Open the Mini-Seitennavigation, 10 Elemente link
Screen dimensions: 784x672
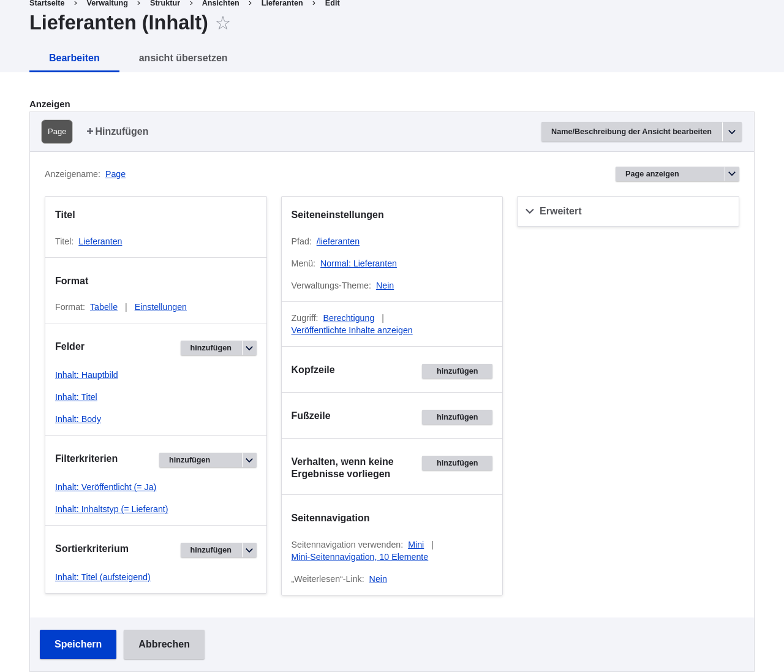pyautogui.click(x=360, y=557)
